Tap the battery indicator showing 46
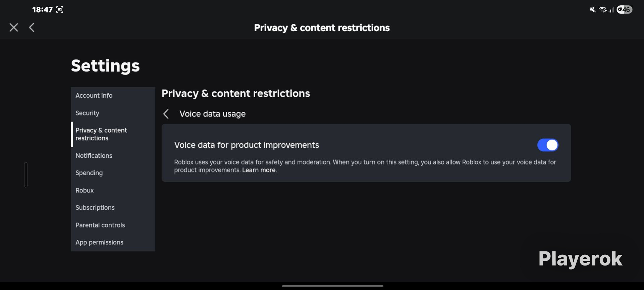This screenshot has width=644, height=290. [624, 10]
